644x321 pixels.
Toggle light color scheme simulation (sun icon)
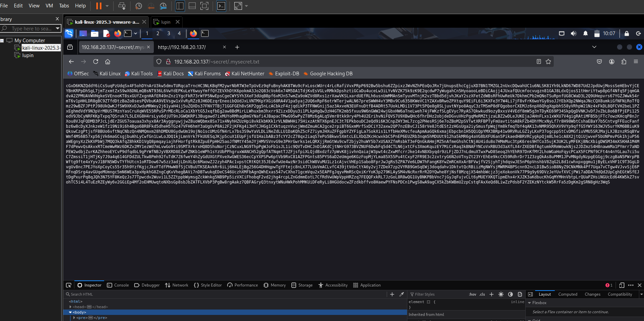click(501, 294)
